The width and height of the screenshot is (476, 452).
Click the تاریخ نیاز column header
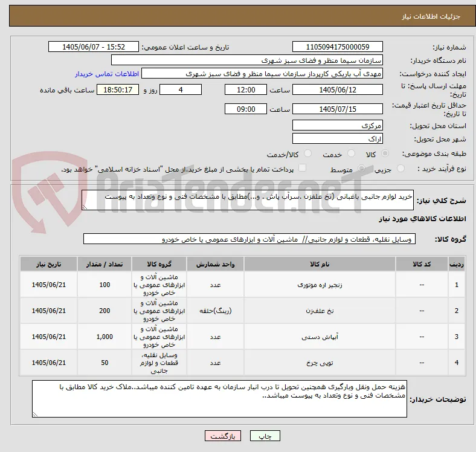[48, 264]
